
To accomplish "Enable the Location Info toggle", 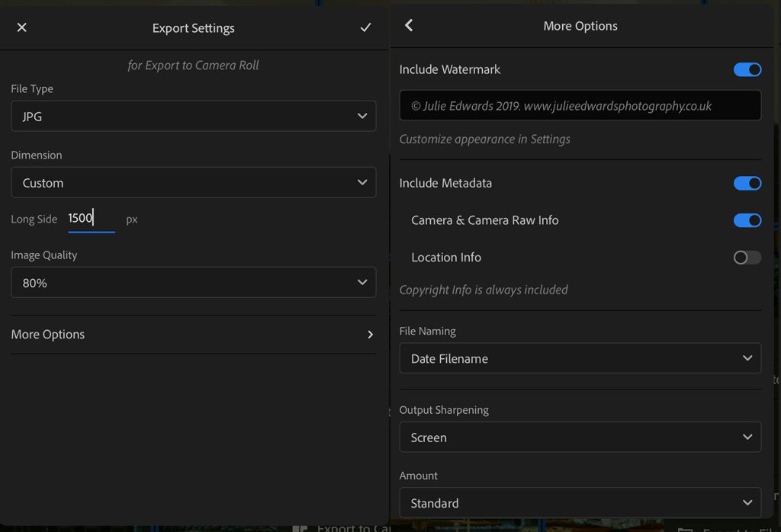I will click(747, 258).
